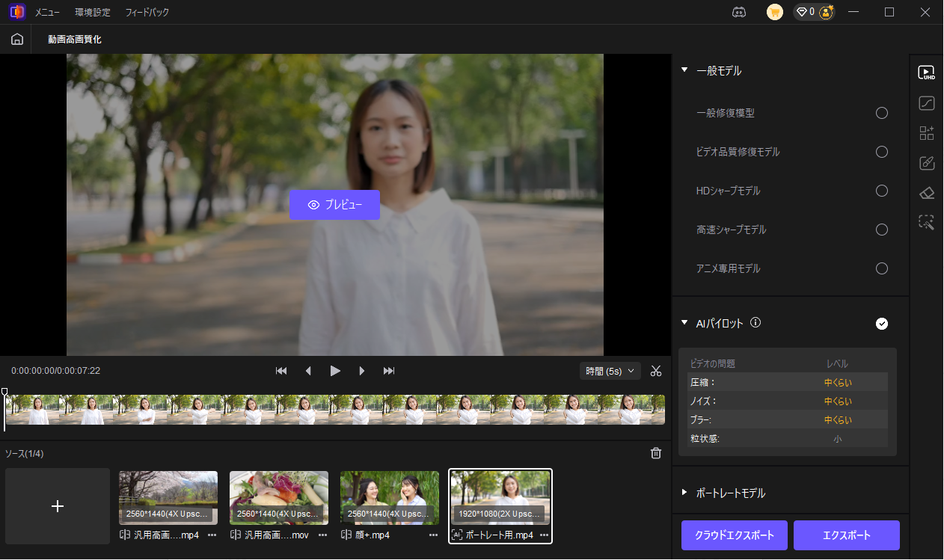Select the 一般修復模型 radio button
Viewport: 944px width, 560px height.
(x=882, y=113)
